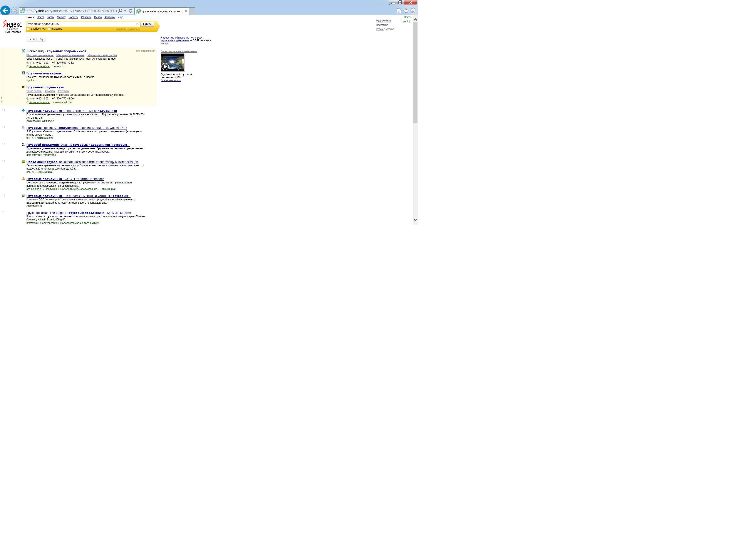Click the address bar search magnifier

click(x=120, y=11)
